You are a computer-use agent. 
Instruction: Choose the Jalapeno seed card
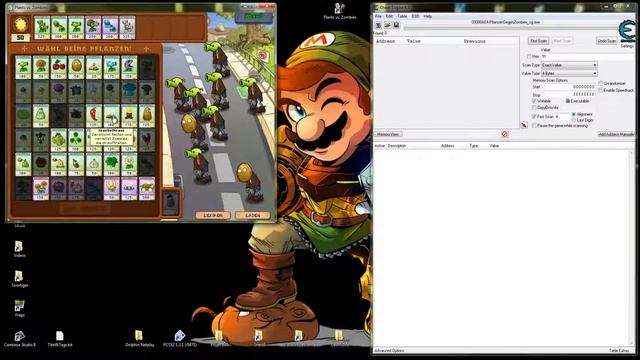[x=94, y=116]
